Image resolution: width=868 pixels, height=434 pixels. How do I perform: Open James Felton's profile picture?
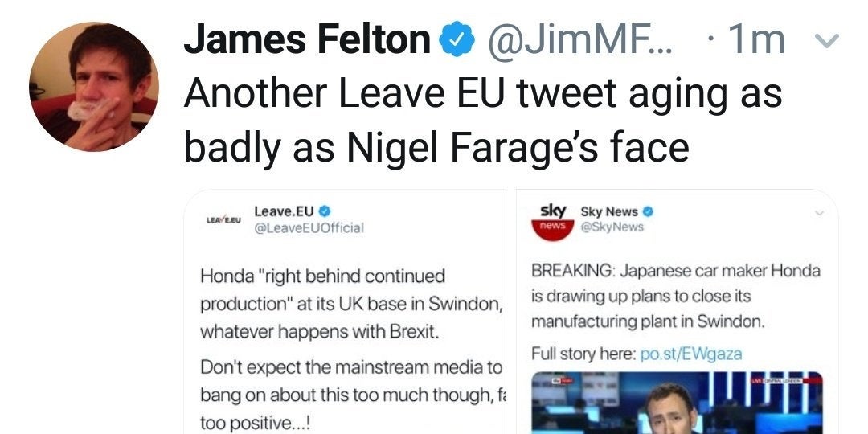click(93, 88)
